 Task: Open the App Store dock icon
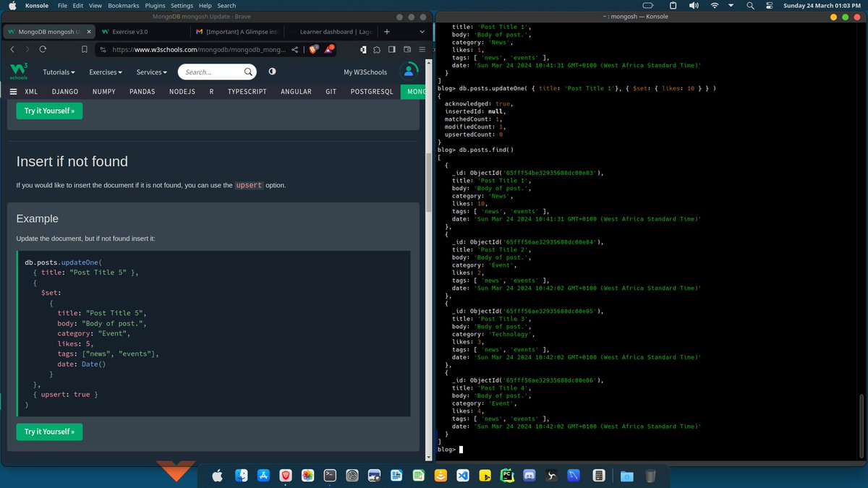264,475
